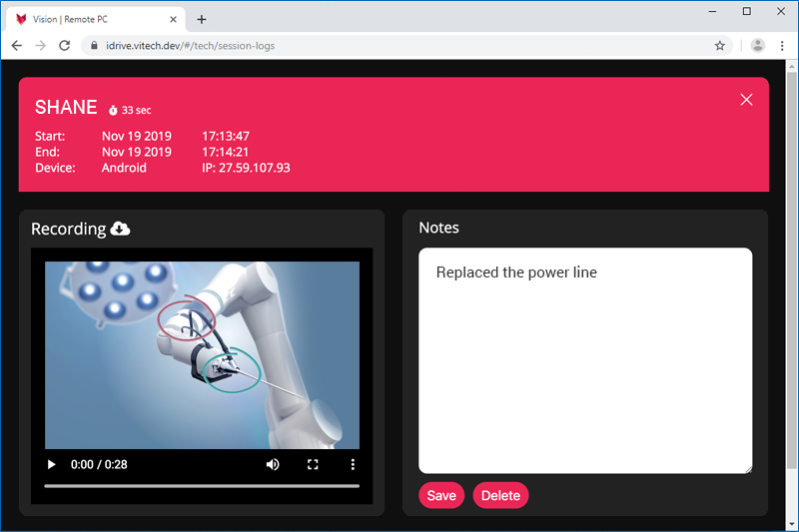Select the Vision | Remote PC tab
The width and height of the screenshot is (799, 532).
[x=95, y=19]
